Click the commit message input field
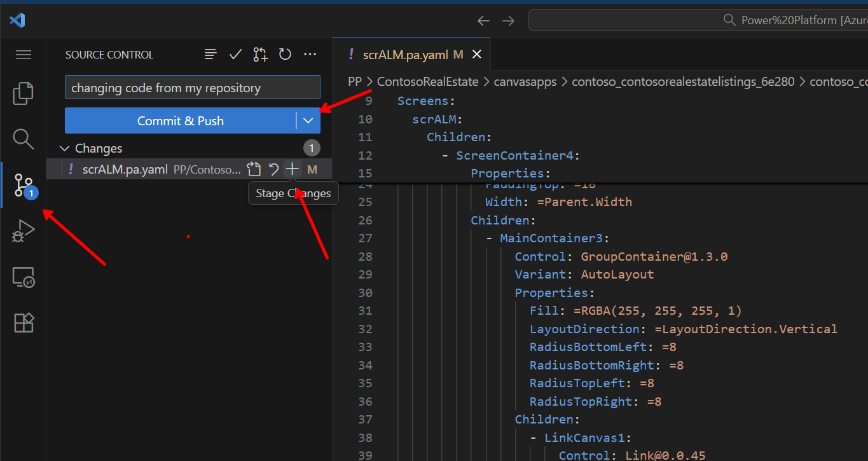 [192, 87]
